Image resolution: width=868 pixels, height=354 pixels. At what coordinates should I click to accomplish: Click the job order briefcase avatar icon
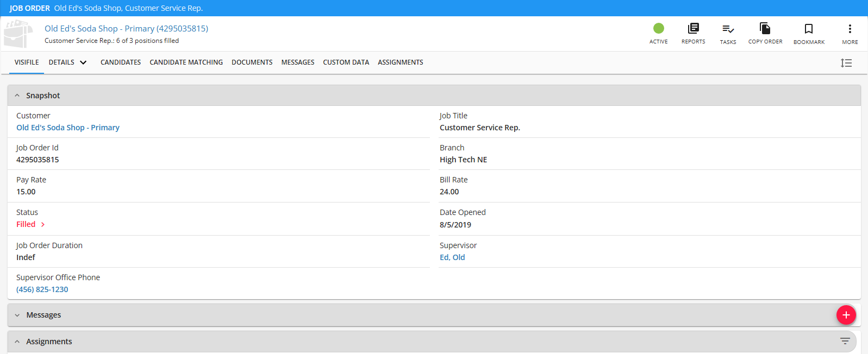pos(18,34)
